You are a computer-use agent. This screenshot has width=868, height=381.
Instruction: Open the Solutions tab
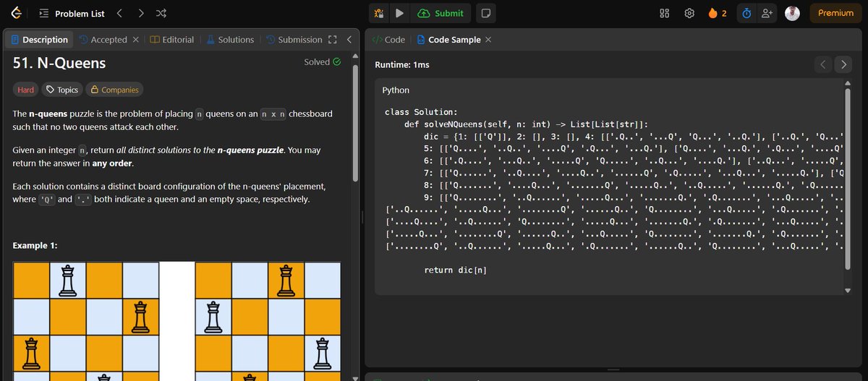[x=230, y=40]
